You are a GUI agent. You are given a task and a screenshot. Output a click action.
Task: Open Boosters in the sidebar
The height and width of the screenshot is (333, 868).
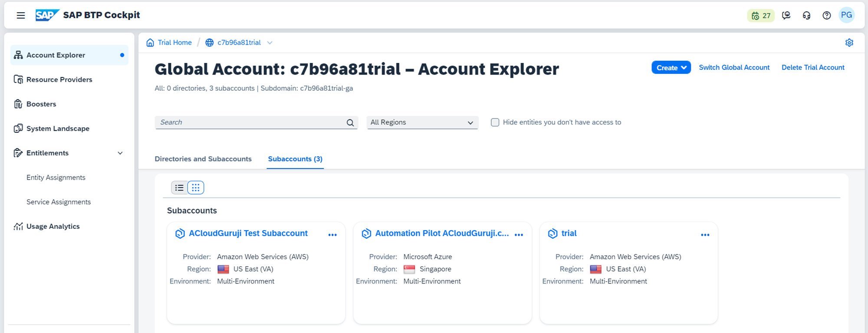(41, 104)
